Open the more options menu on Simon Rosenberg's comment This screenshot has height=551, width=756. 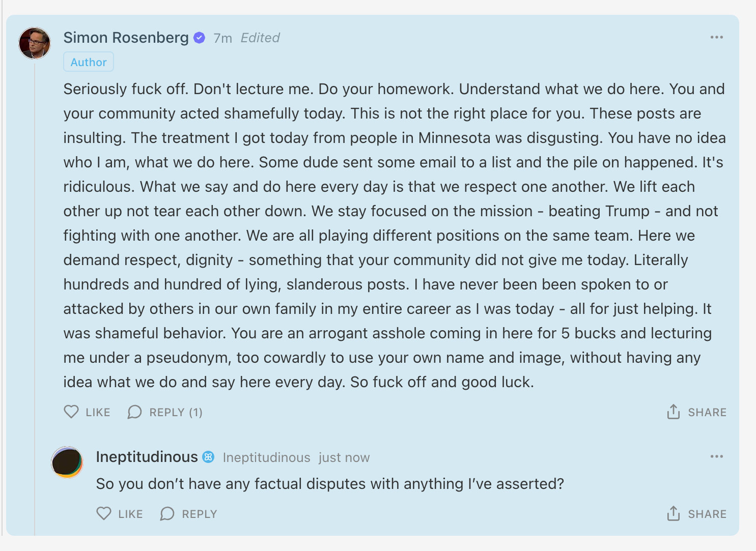click(x=716, y=37)
